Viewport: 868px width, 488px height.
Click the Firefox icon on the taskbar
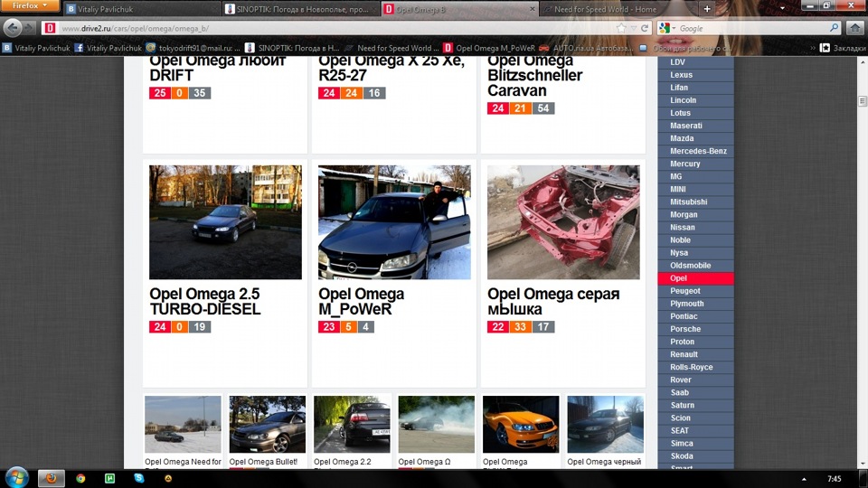point(51,479)
